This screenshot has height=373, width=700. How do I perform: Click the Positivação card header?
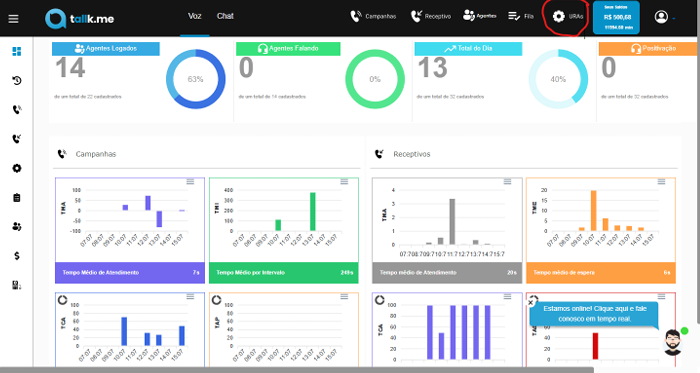coord(648,49)
